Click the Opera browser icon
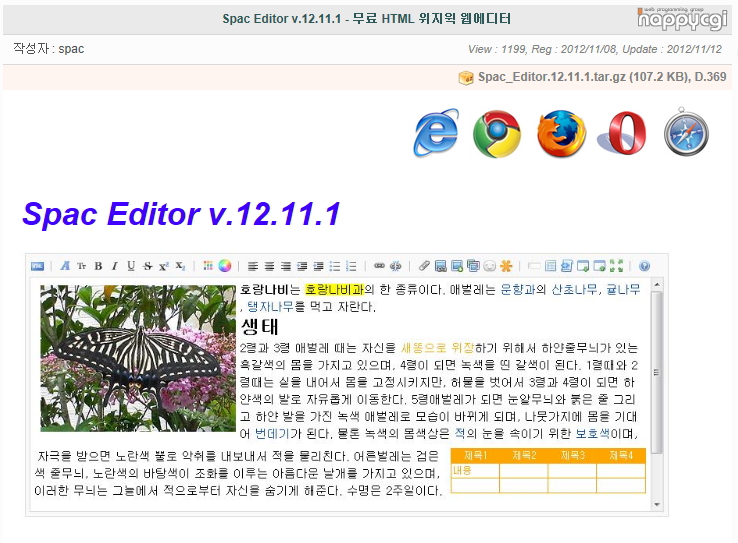Viewport: 738px width, 543px height. click(622, 133)
